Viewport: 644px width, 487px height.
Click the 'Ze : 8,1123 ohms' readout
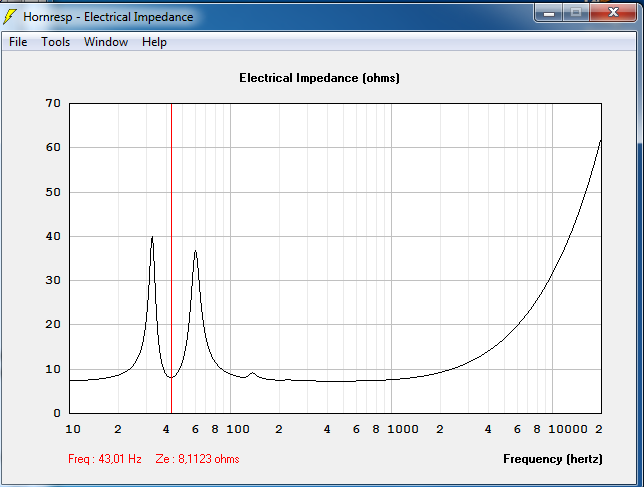[x=197, y=459]
